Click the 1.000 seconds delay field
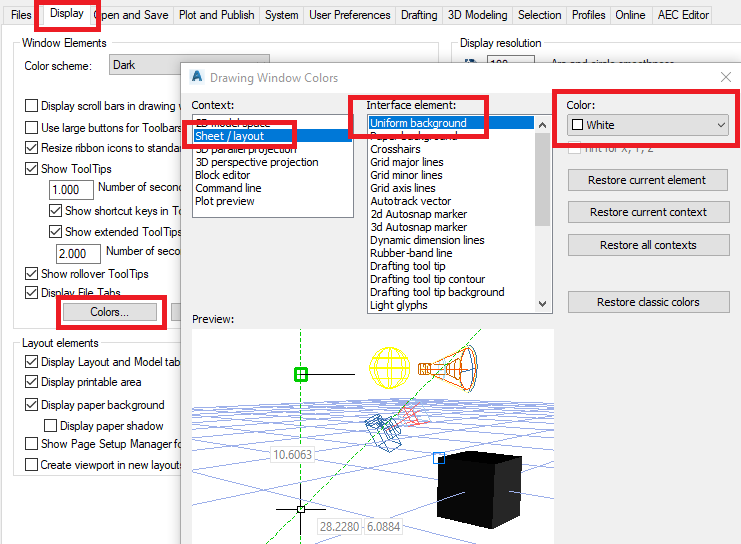 (71, 190)
